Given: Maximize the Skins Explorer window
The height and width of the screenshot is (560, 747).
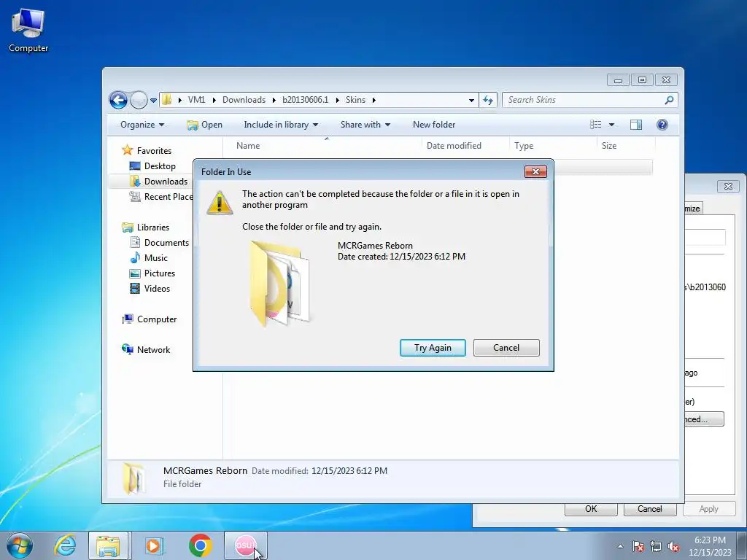Looking at the screenshot, I should click(x=642, y=80).
